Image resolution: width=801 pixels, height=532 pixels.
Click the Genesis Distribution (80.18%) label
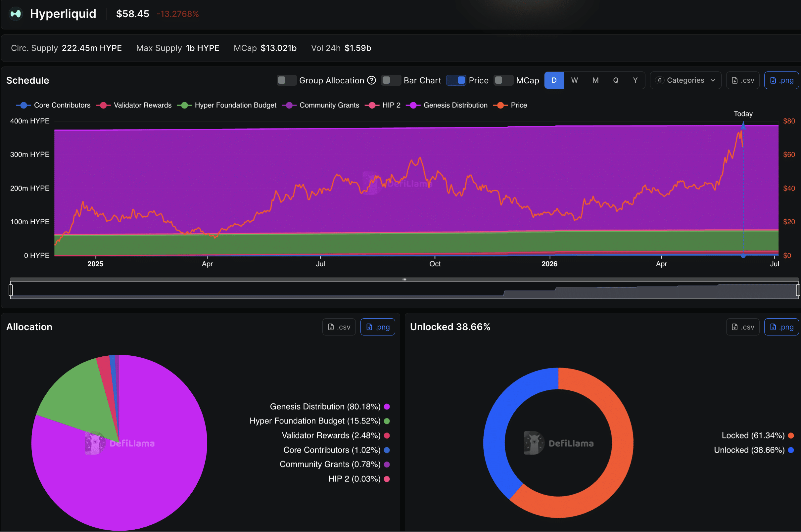pos(325,407)
